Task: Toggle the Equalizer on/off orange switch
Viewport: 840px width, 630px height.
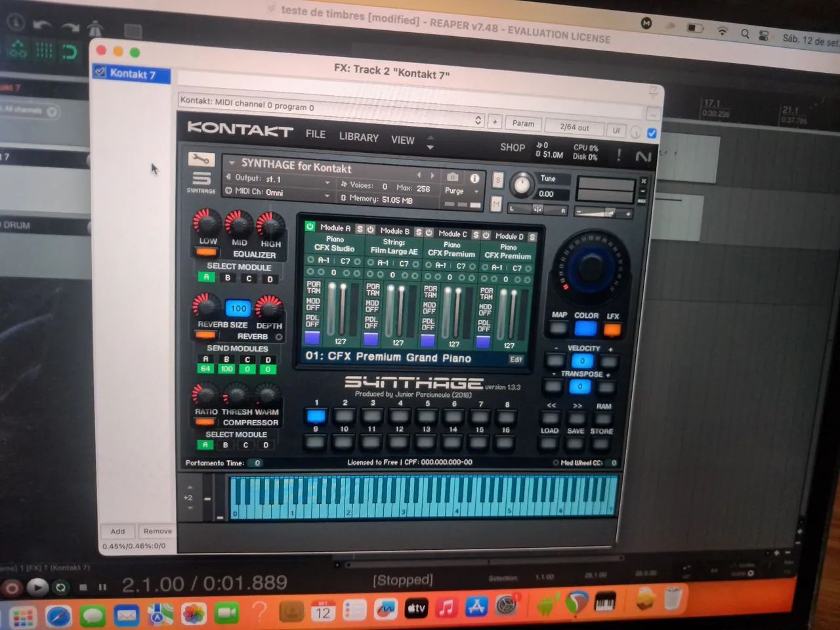Action: 206,252
